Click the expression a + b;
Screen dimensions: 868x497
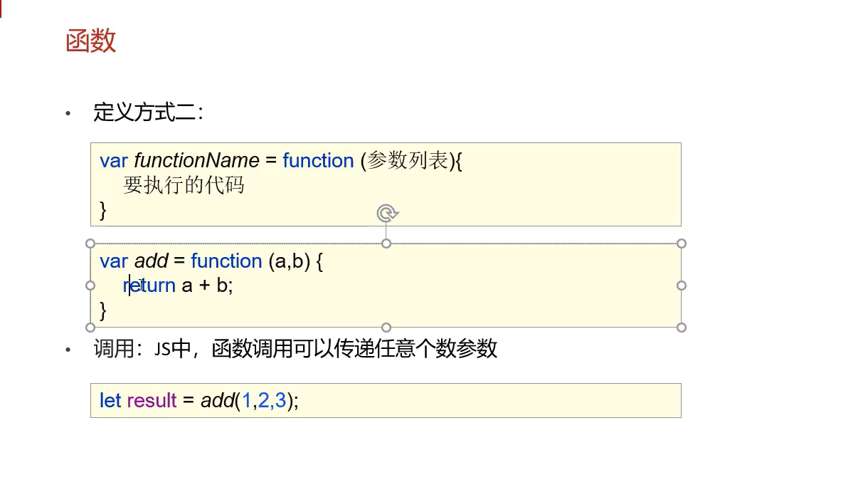(207, 286)
